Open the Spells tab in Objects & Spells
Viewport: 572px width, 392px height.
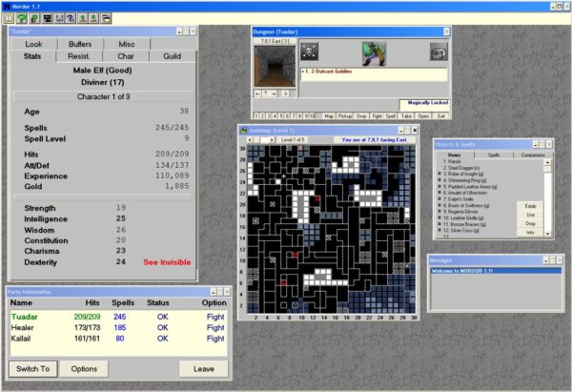click(x=493, y=154)
